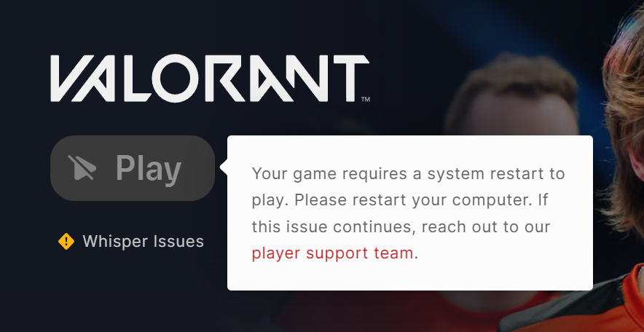Viewport: 644px width, 332px height.
Task: Click blank white area inside tooltip bottom
Action: [x=410, y=276]
